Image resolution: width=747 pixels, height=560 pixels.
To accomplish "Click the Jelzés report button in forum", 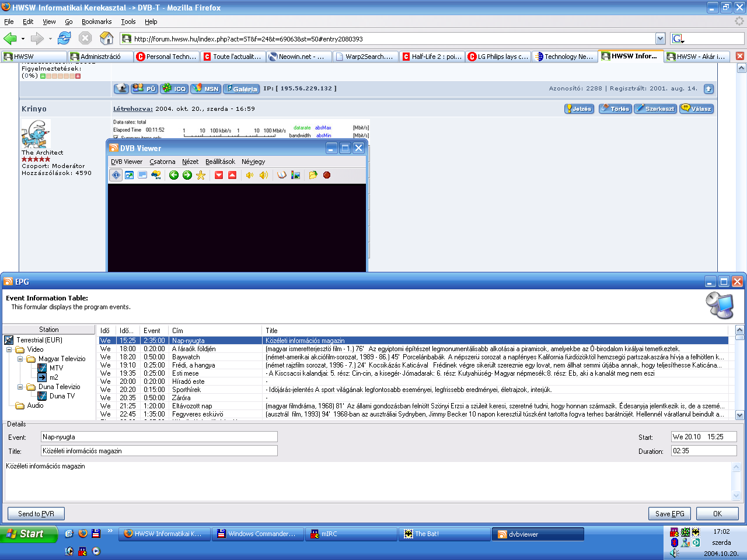I will click(x=579, y=108).
